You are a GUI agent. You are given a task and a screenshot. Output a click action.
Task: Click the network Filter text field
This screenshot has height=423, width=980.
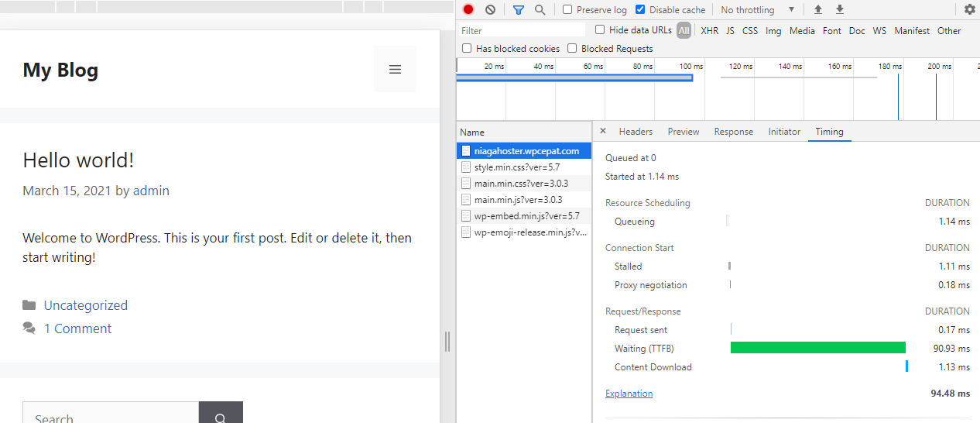pyautogui.click(x=523, y=31)
